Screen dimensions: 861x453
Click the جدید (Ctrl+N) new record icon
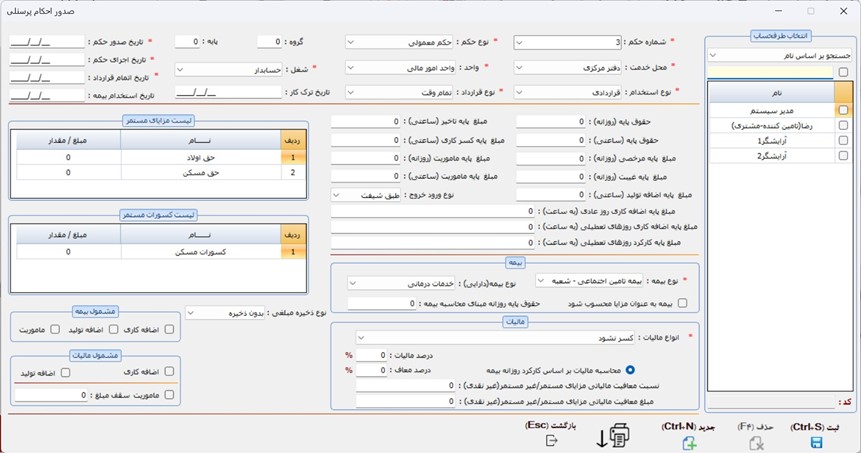tap(690, 443)
